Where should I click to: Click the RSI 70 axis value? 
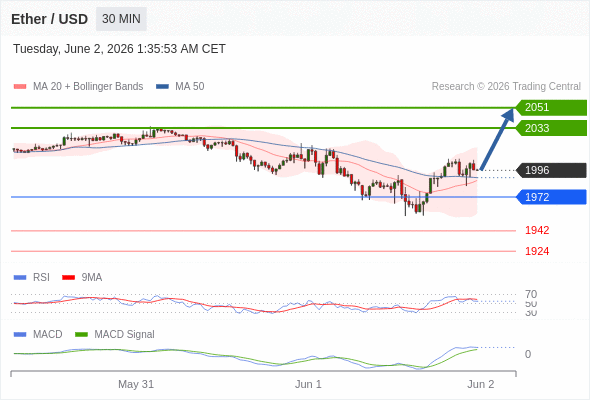pyautogui.click(x=531, y=294)
